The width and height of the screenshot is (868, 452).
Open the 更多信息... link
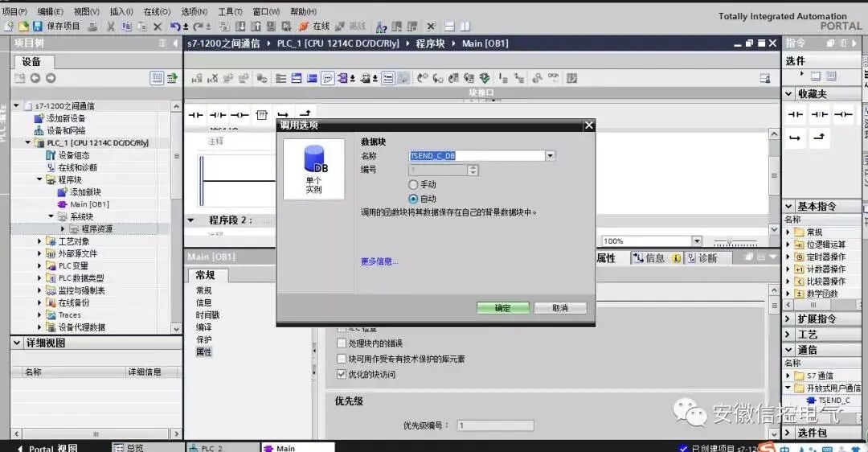pos(379,261)
